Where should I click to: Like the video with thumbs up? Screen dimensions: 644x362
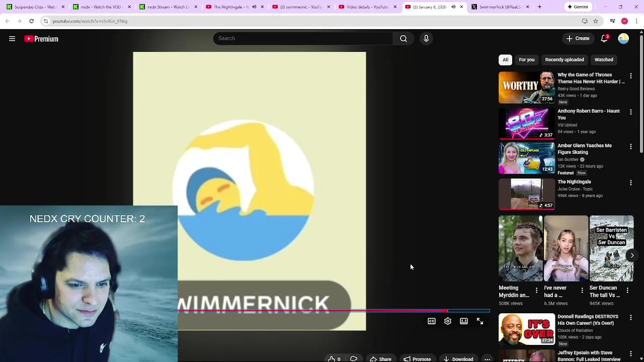334,358
